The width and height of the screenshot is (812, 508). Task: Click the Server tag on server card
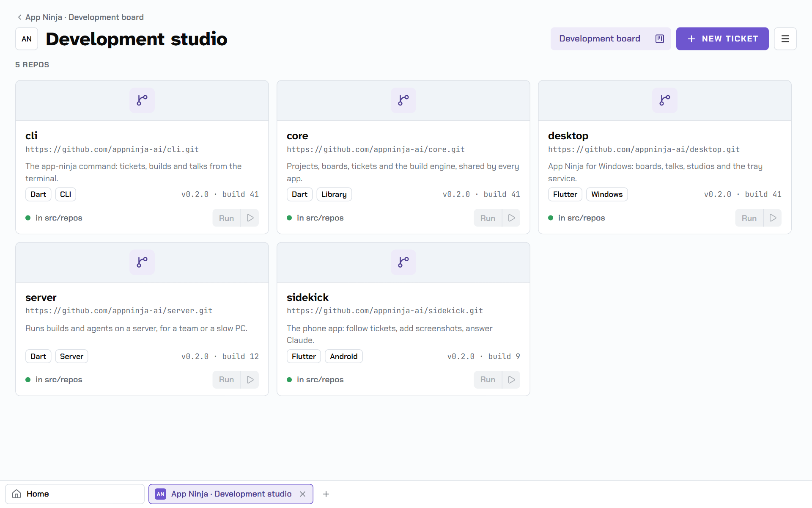[71, 356]
